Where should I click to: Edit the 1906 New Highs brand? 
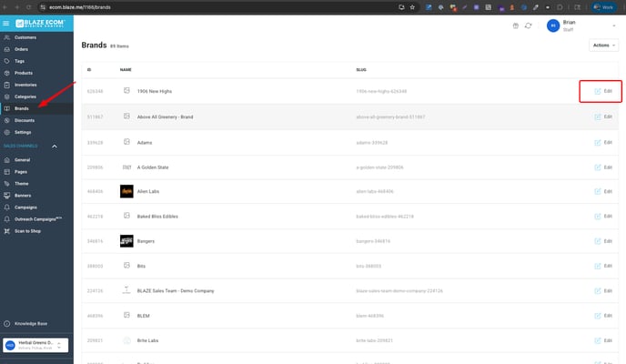[x=602, y=91]
